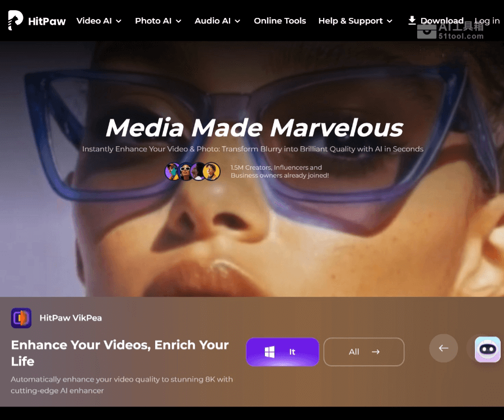This screenshot has width=504, height=420.
Task: Expand the Audio AI dropdown menu
Action: pyautogui.click(x=217, y=21)
